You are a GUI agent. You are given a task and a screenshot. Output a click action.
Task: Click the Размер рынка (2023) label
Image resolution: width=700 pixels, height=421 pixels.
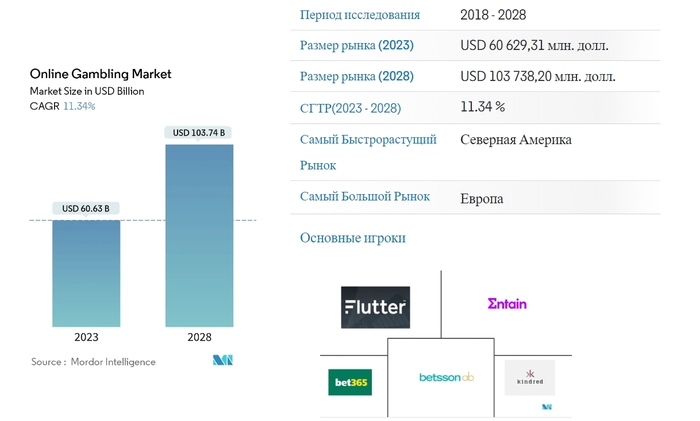click(357, 46)
